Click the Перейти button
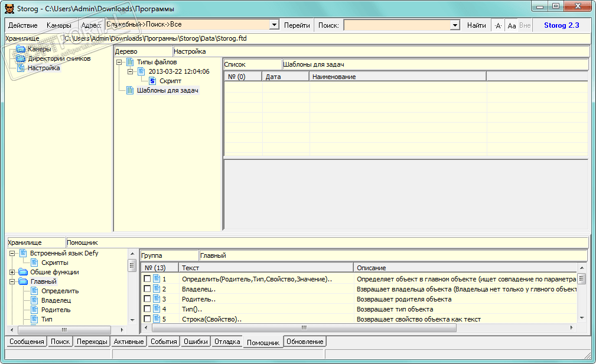This screenshot has width=596, height=364. pyautogui.click(x=297, y=25)
